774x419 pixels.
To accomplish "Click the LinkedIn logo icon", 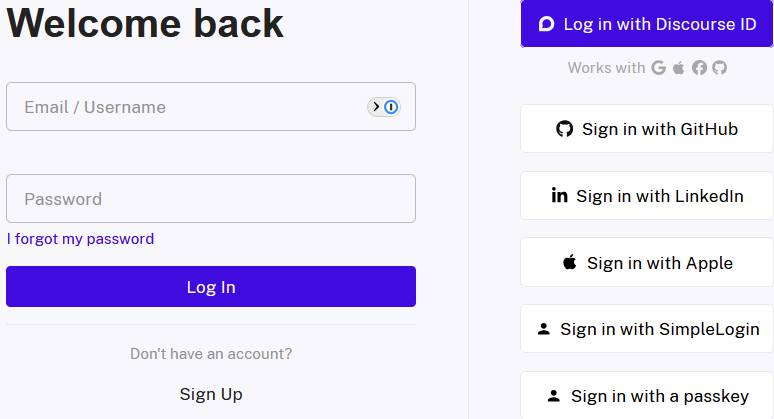I will pos(560,195).
